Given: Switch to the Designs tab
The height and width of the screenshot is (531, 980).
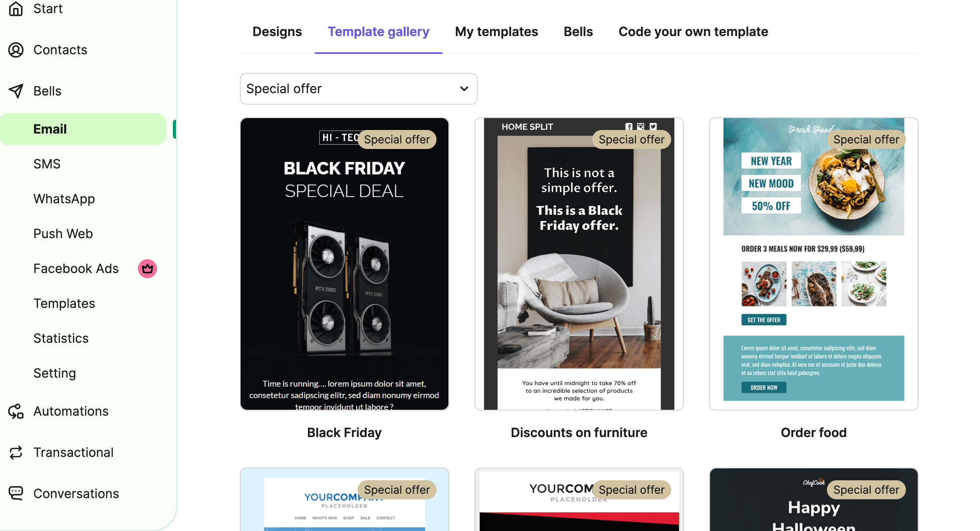Looking at the screenshot, I should (277, 32).
